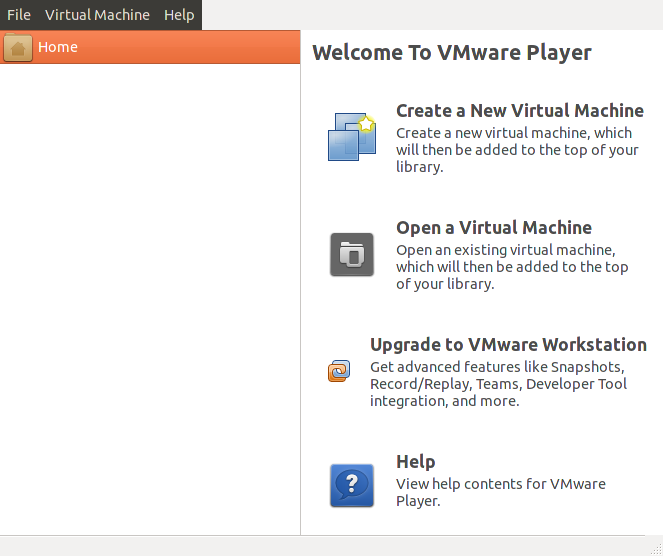Click the Create a New Virtual Machine icon
This screenshot has width=663, height=556.
(351, 137)
